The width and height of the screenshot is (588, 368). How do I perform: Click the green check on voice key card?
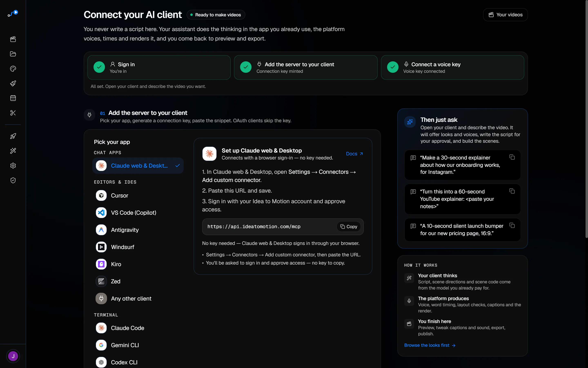(x=393, y=67)
